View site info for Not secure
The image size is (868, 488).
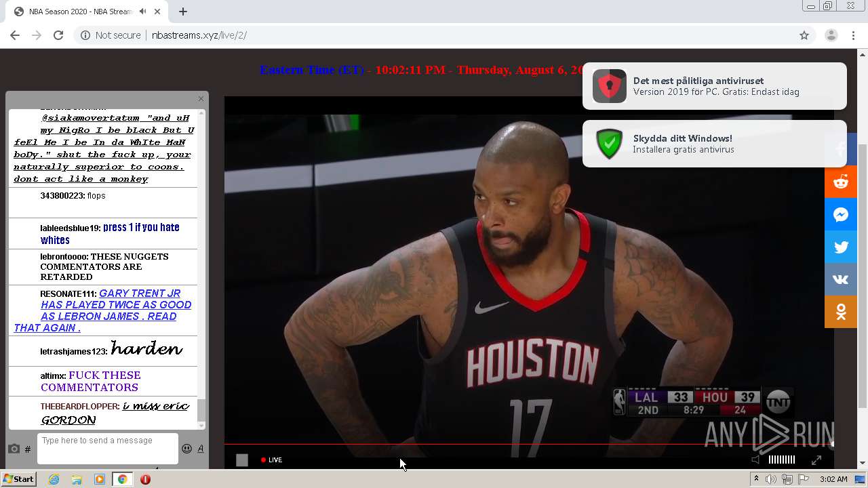111,35
